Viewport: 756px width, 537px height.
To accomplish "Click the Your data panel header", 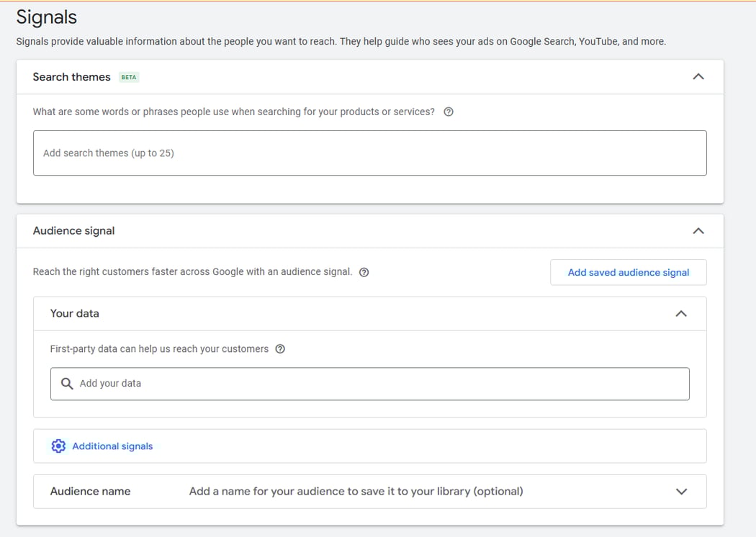I will [74, 313].
